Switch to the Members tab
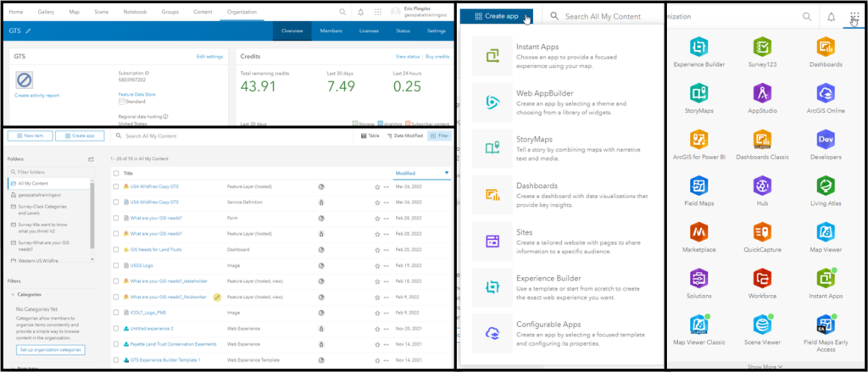 pos(331,31)
